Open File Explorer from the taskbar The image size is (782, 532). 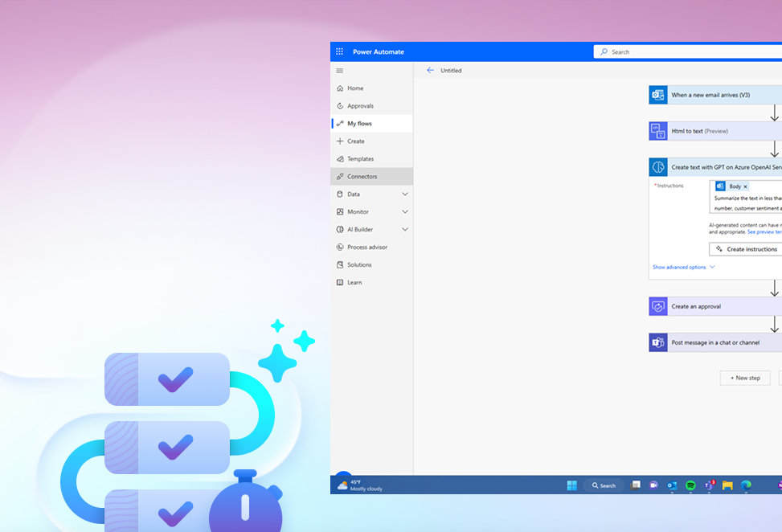727,485
